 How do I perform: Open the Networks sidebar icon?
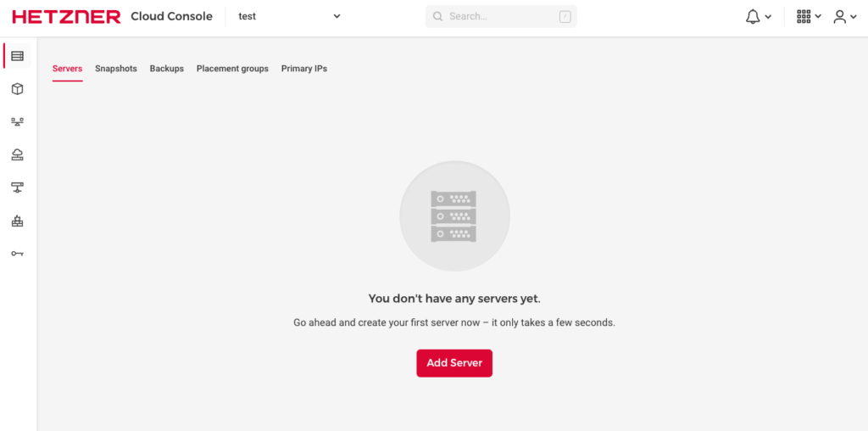(17, 188)
